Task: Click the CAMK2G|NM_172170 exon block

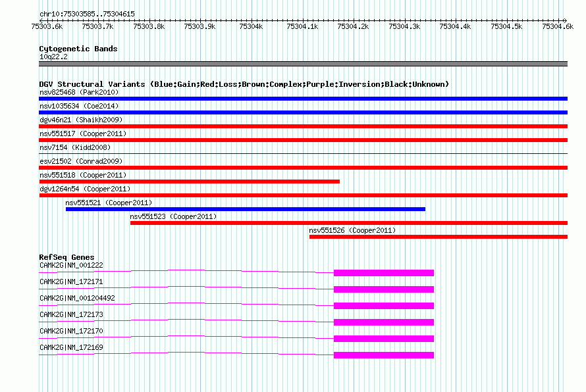Action: 384,339
